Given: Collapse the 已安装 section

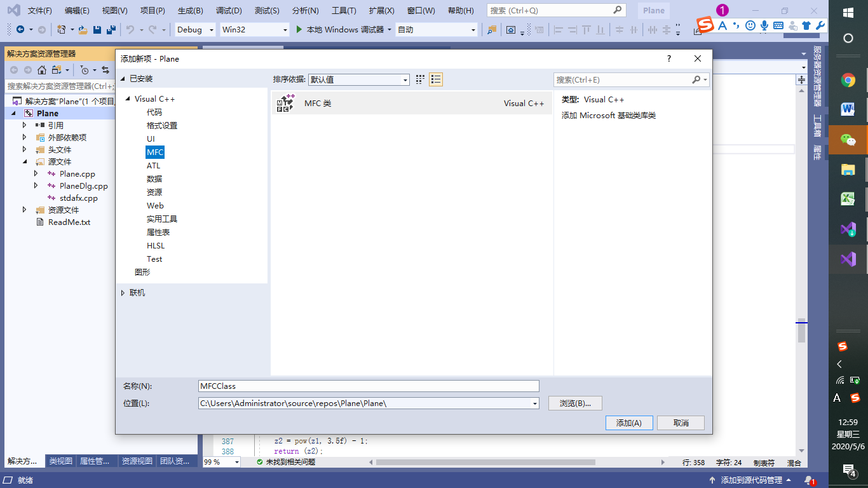Looking at the screenshot, I should pos(123,79).
